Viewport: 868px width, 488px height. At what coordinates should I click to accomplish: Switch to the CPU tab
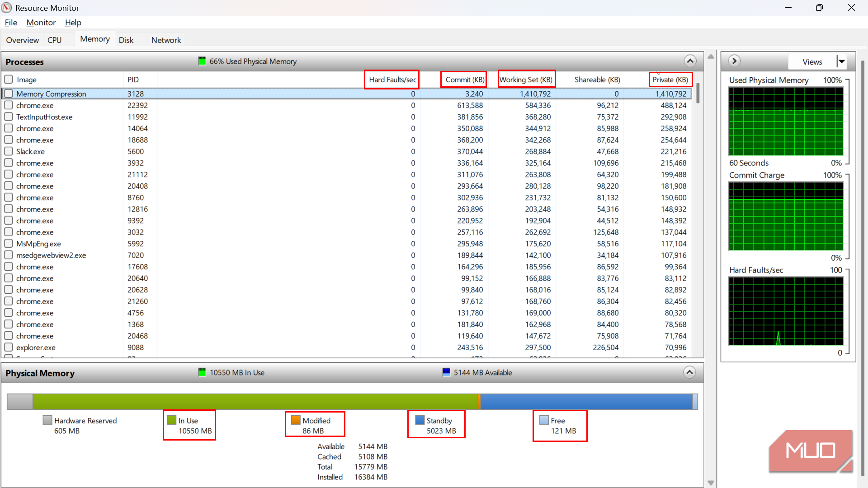point(55,40)
